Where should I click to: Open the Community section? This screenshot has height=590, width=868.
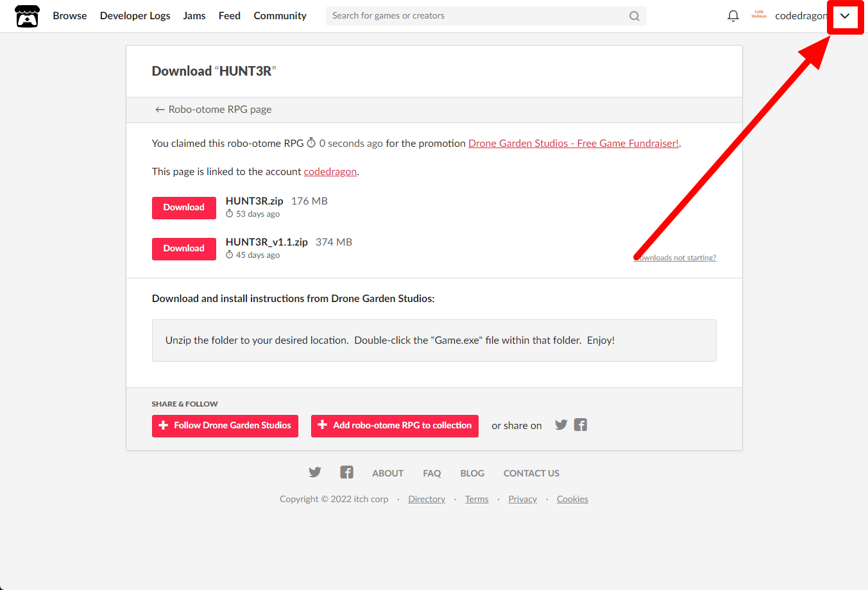(x=280, y=16)
